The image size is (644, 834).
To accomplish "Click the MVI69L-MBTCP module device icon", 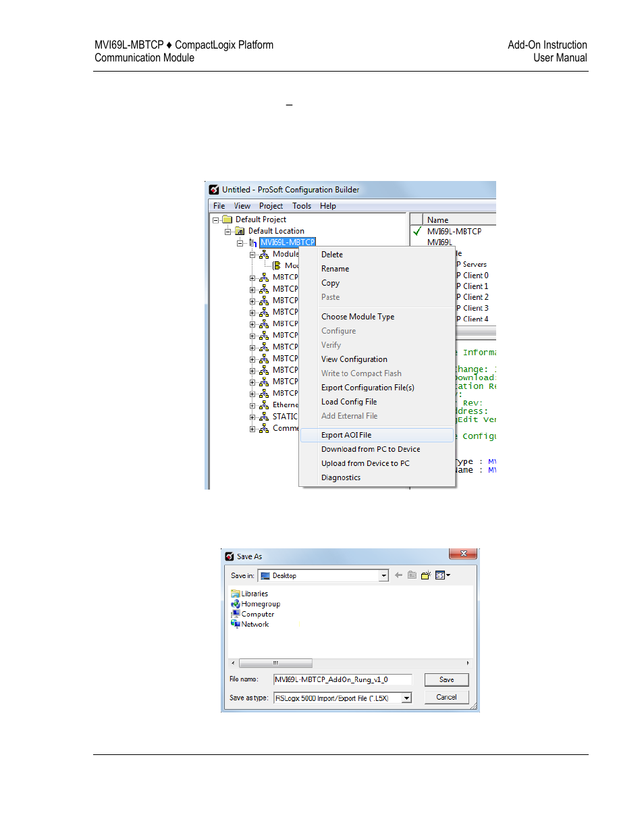I will 253,242.
